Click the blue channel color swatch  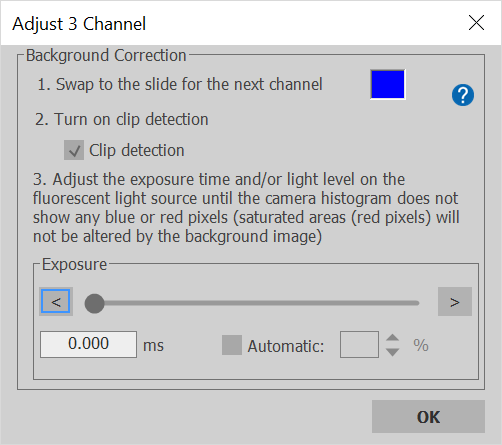[x=388, y=85]
